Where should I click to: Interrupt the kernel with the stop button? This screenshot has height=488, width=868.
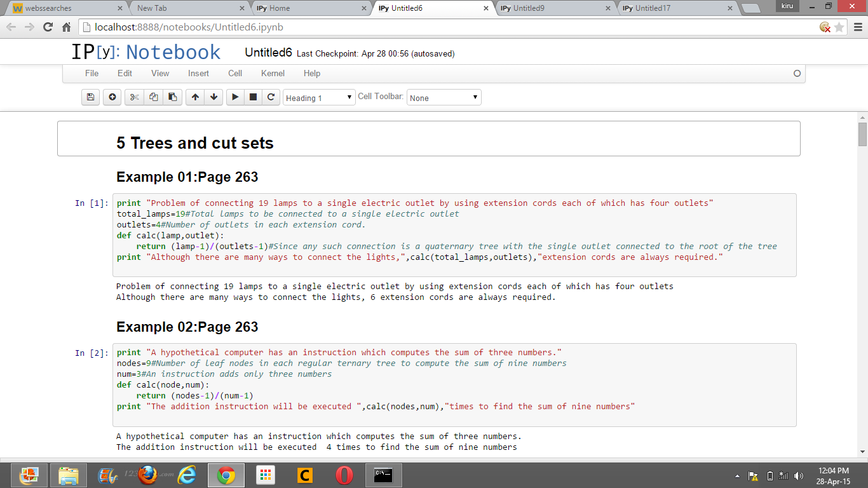coord(253,97)
